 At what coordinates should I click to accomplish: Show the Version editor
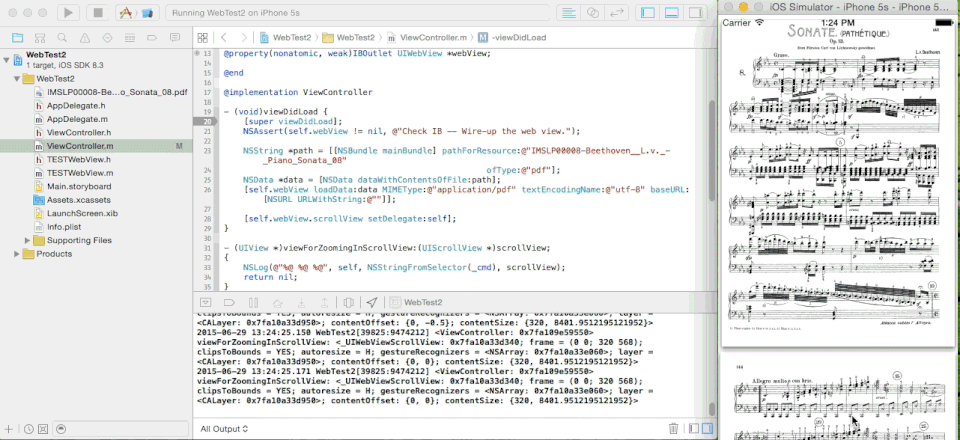coord(617,12)
